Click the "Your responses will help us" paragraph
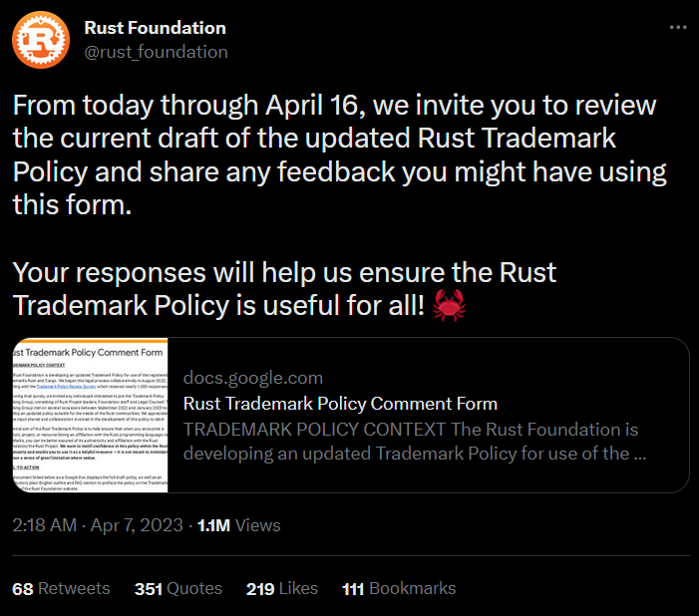Viewport: 699px width, 616px height. tap(284, 289)
